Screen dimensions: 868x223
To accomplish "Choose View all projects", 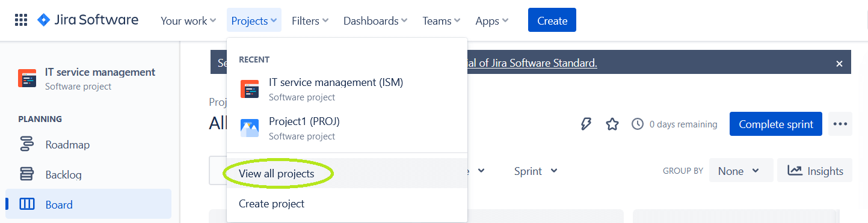I will point(347,174).
